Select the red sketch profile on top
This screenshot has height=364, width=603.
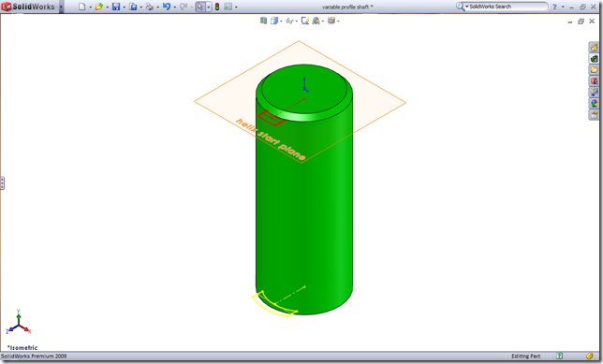tap(272, 118)
